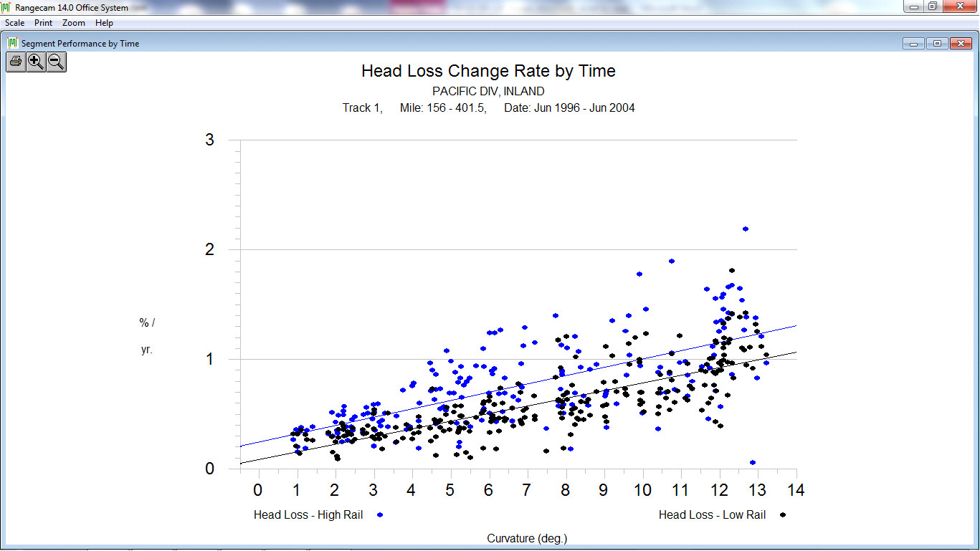The image size is (980, 551).
Task: Click the zoom out magnifier icon
Action: 56,62
